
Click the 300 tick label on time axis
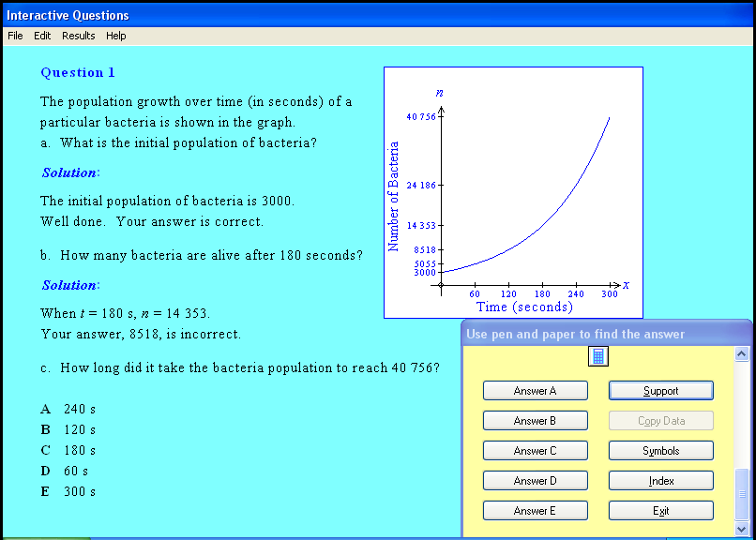(610, 294)
